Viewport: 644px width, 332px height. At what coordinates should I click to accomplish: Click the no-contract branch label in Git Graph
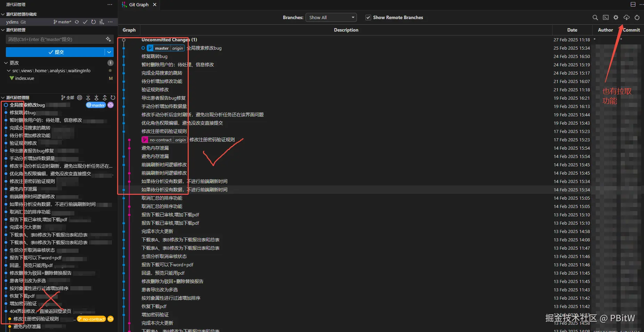click(161, 140)
